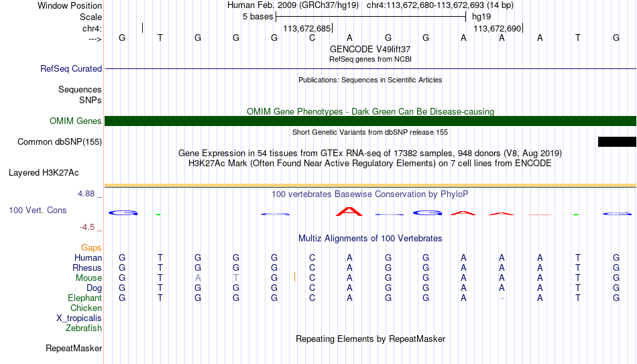Screen dimensions: 637x364
Task: Click the chr4:113,672,680-113,672,693 position header
Action: (440, 5)
